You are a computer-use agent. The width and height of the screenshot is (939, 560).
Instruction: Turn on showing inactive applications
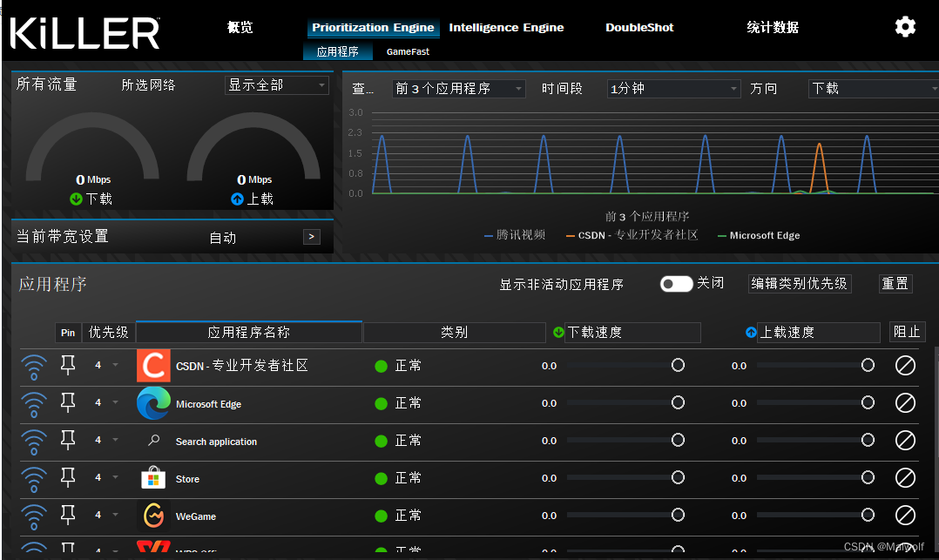(676, 283)
